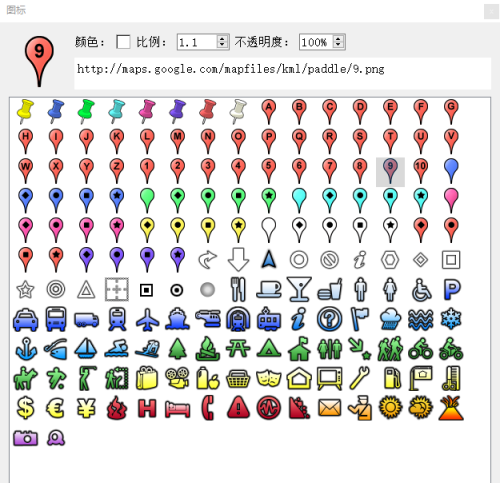Click the opacity field showing 100%
The image size is (500, 483).
tap(316, 42)
